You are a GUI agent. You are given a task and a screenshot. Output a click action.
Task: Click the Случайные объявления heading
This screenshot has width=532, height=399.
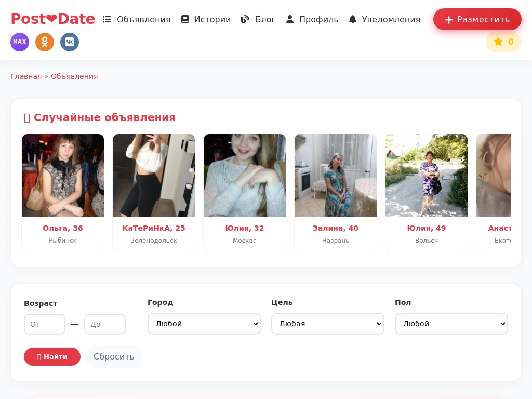100,117
